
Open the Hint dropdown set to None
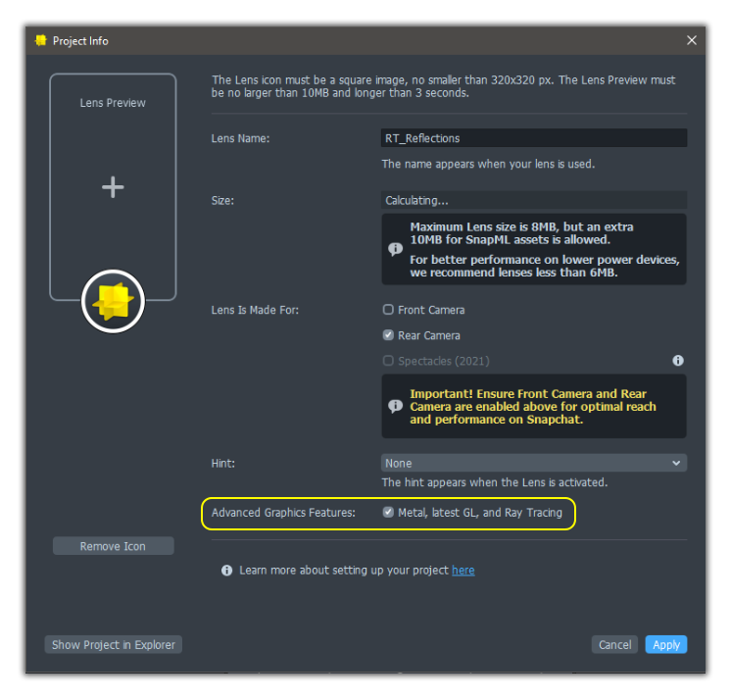[x=534, y=463]
